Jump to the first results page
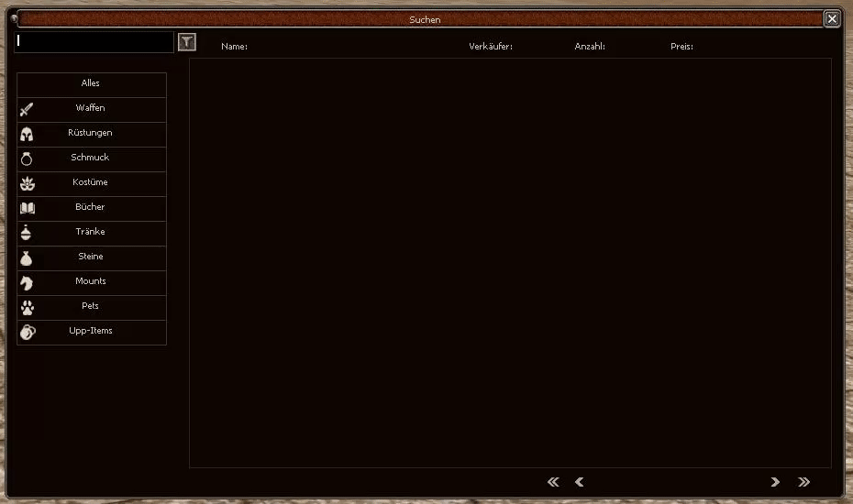 coord(553,482)
